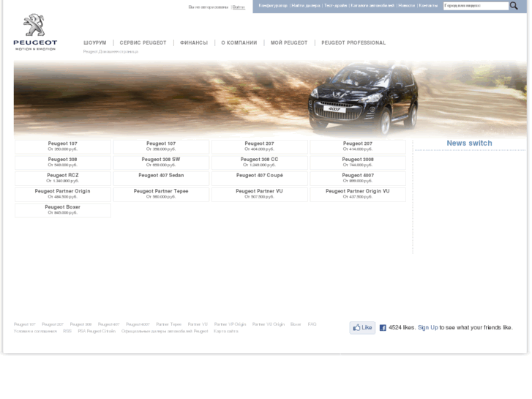Open the Peugeot 4007 model card
This screenshot has width=532, height=399.
coord(358,179)
